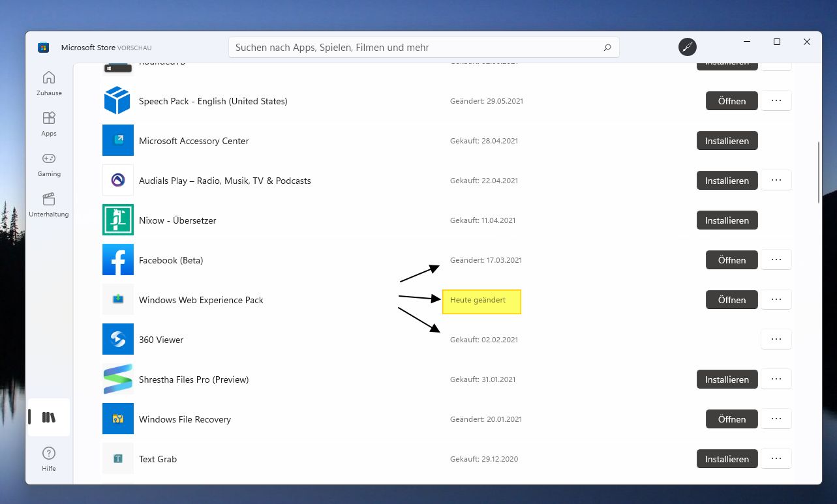Image resolution: width=837 pixels, height=504 pixels.
Task: Click the 360 Viewer app icon
Action: click(x=118, y=339)
